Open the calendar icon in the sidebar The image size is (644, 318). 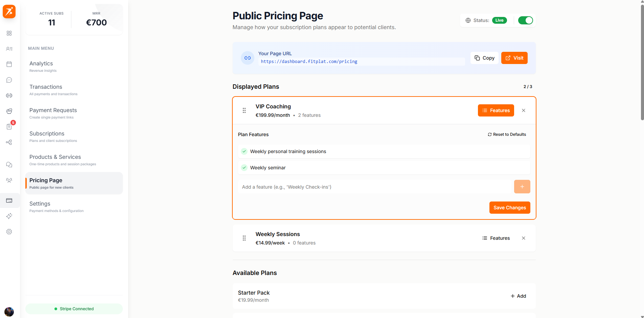[9, 64]
